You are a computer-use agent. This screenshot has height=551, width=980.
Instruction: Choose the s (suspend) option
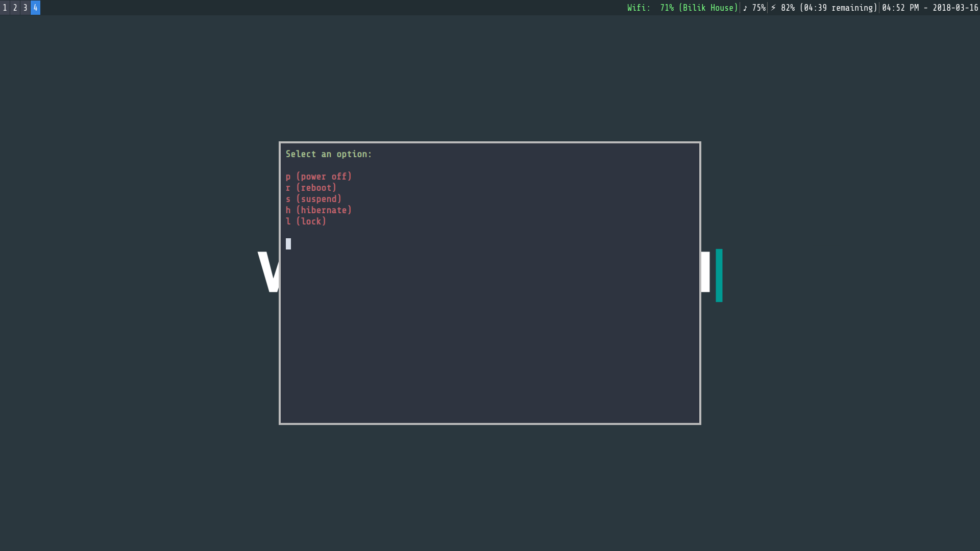(x=313, y=199)
